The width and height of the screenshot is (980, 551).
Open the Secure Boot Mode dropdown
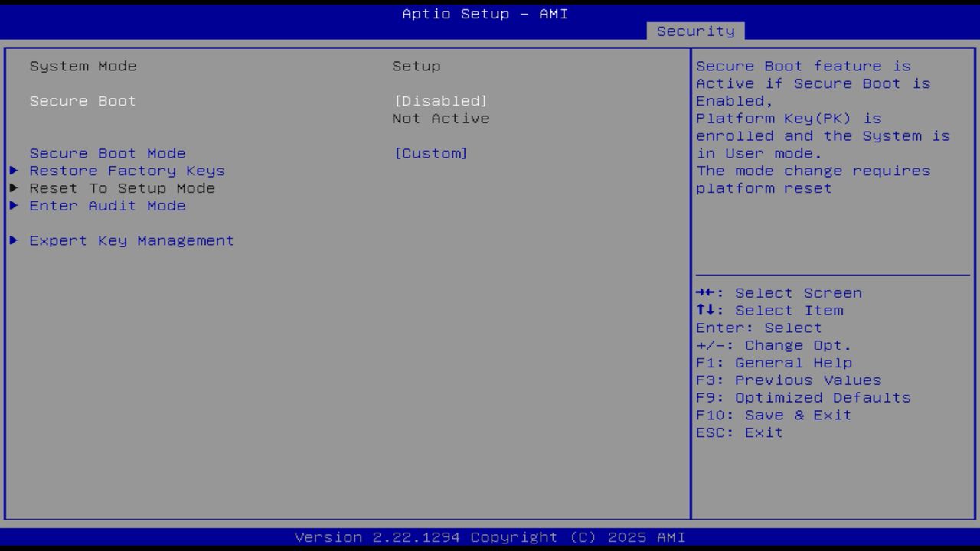pos(431,153)
